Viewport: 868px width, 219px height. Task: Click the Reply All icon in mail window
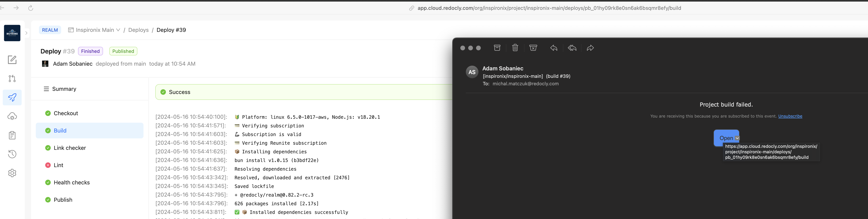point(572,48)
